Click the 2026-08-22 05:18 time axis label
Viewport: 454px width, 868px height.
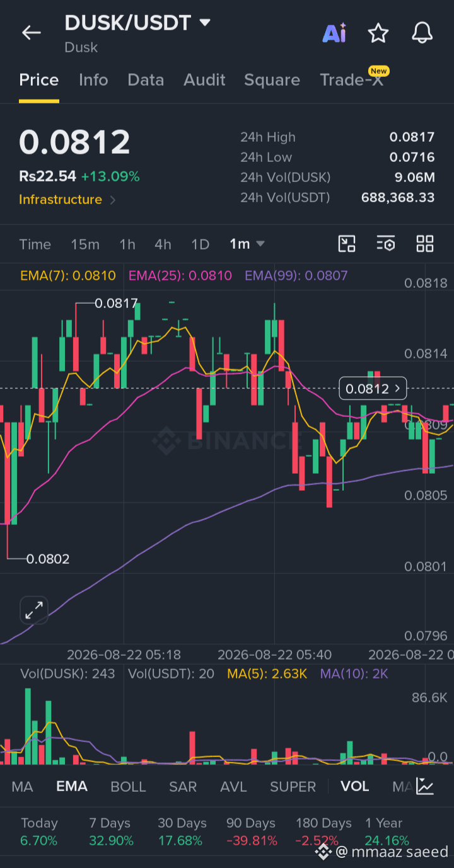(x=124, y=655)
